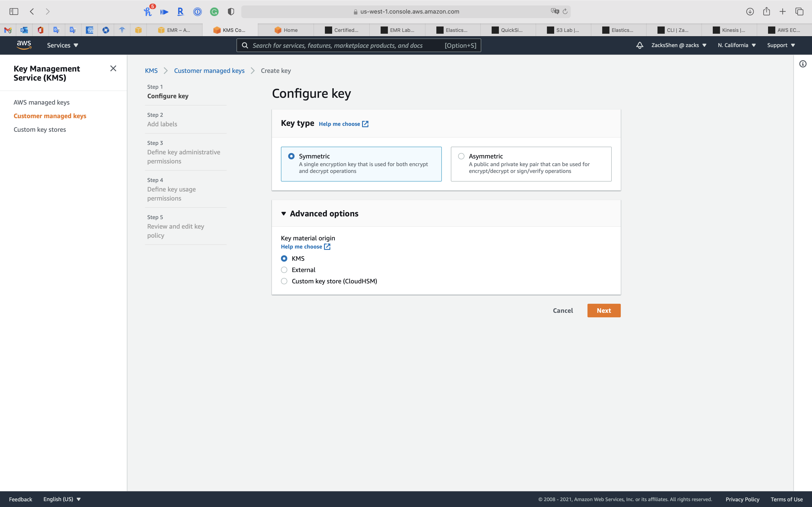Open the Services dropdown menu
The image size is (812, 507).
[x=62, y=45]
